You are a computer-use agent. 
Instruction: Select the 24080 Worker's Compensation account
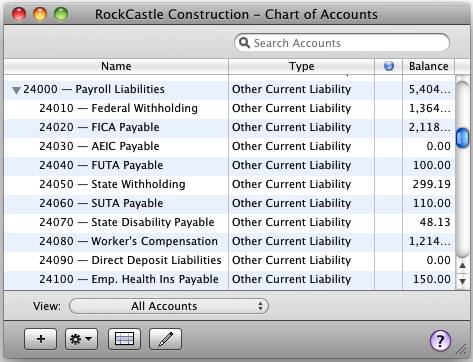230,241
